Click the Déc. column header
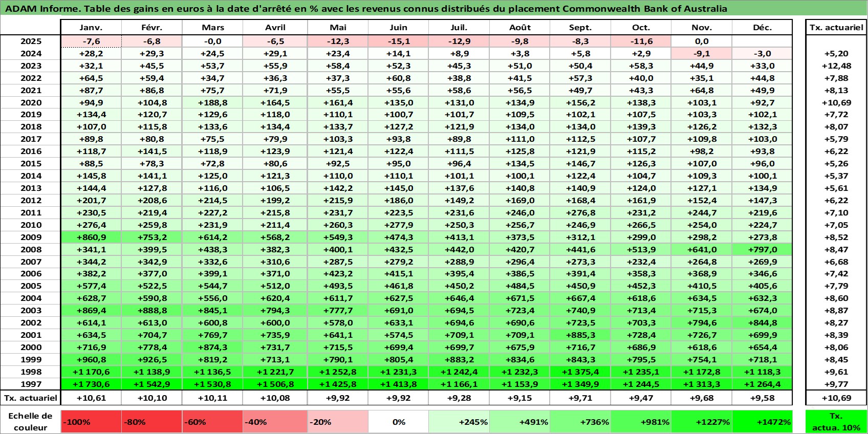This screenshot has width=868, height=434. coord(762,28)
